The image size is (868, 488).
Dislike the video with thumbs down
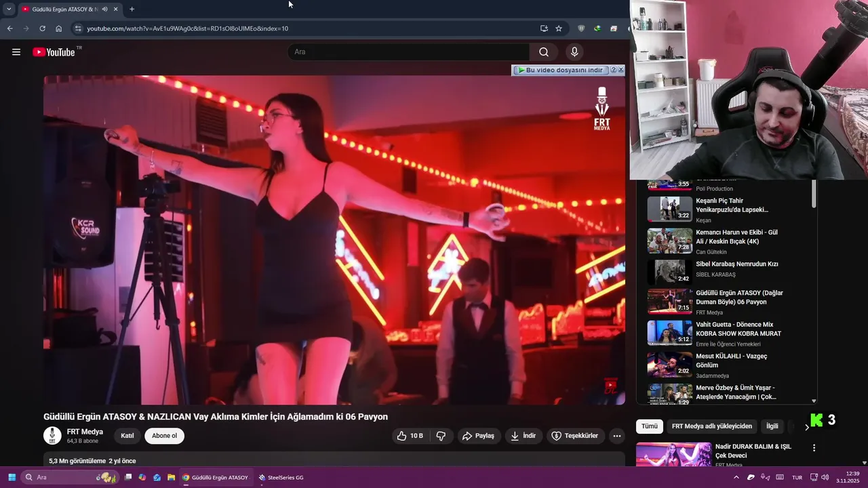pos(441,436)
